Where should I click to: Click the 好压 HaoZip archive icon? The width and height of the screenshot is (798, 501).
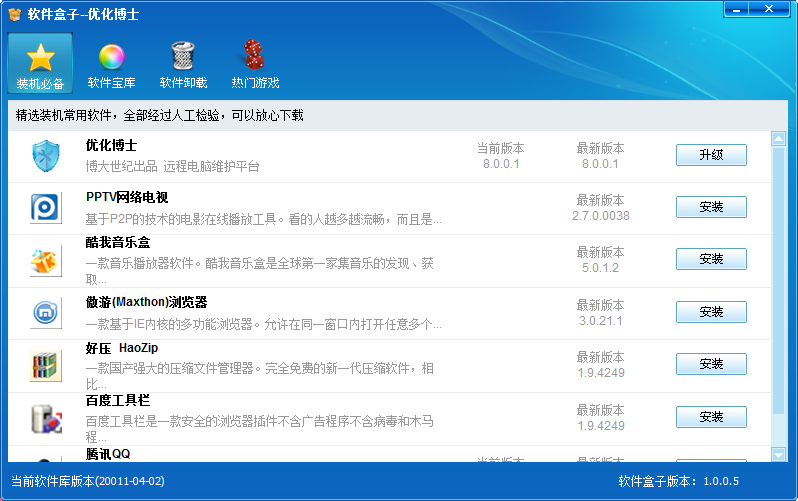46,366
